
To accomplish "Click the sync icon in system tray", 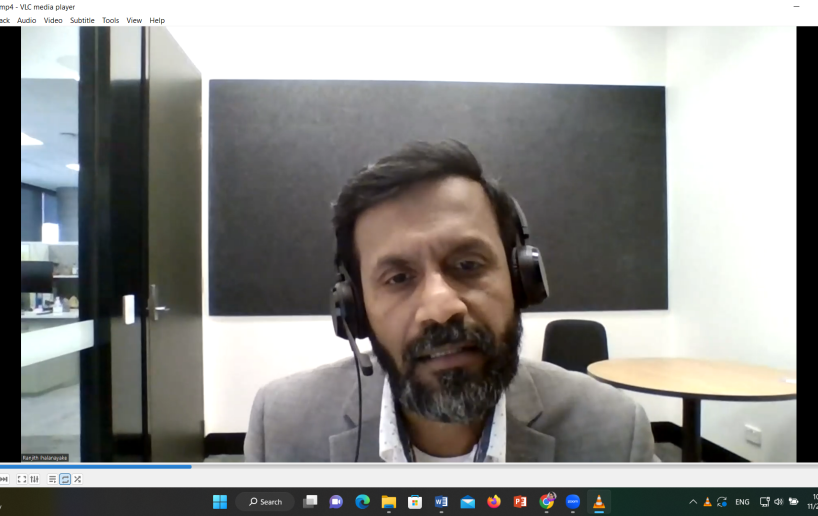I will coord(722,502).
